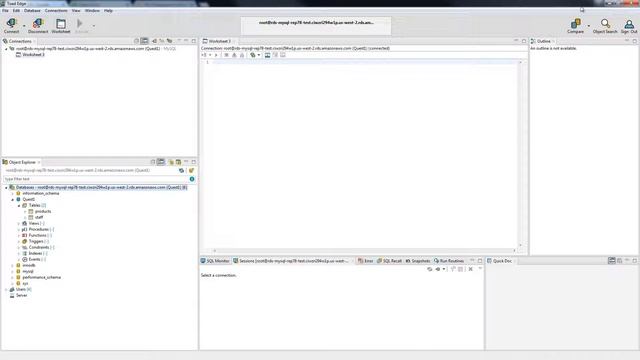The image size is (640, 360).
Task: Expand the Views folder
Action: (19, 224)
